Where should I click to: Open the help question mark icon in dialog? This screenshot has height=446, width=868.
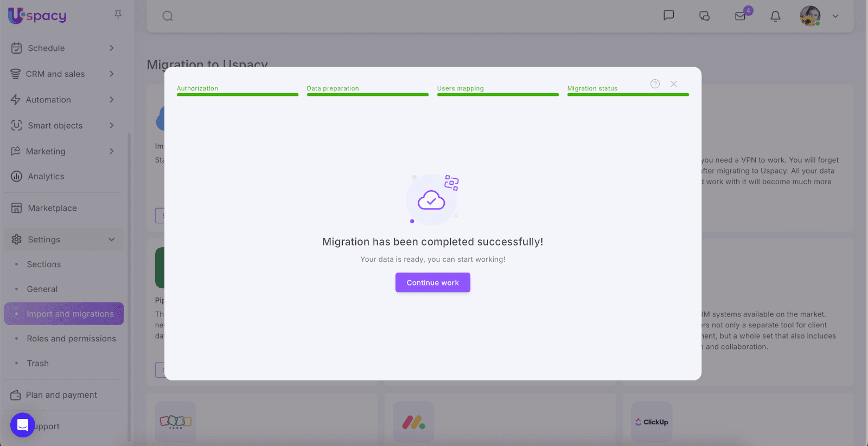(x=655, y=84)
